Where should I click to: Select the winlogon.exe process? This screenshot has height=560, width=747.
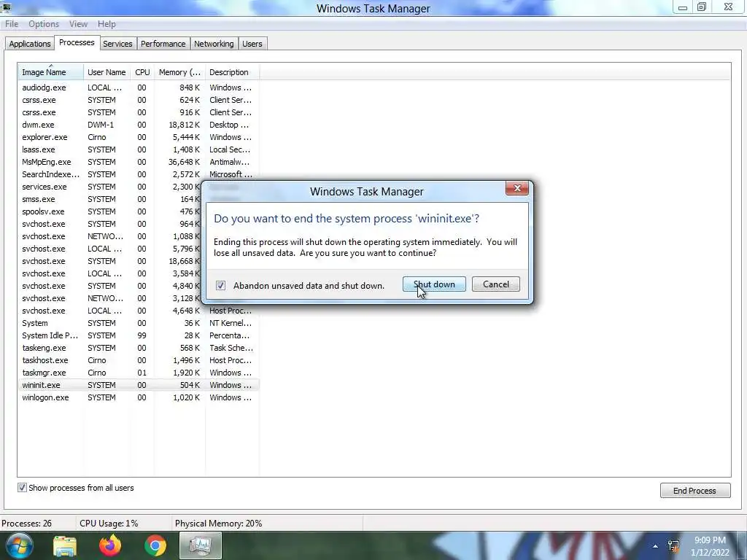(139, 397)
